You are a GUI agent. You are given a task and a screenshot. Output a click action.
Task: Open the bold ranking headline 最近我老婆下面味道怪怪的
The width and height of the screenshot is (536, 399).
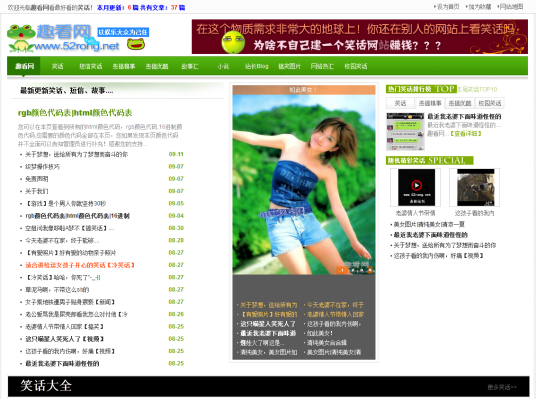tap(464, 117)
